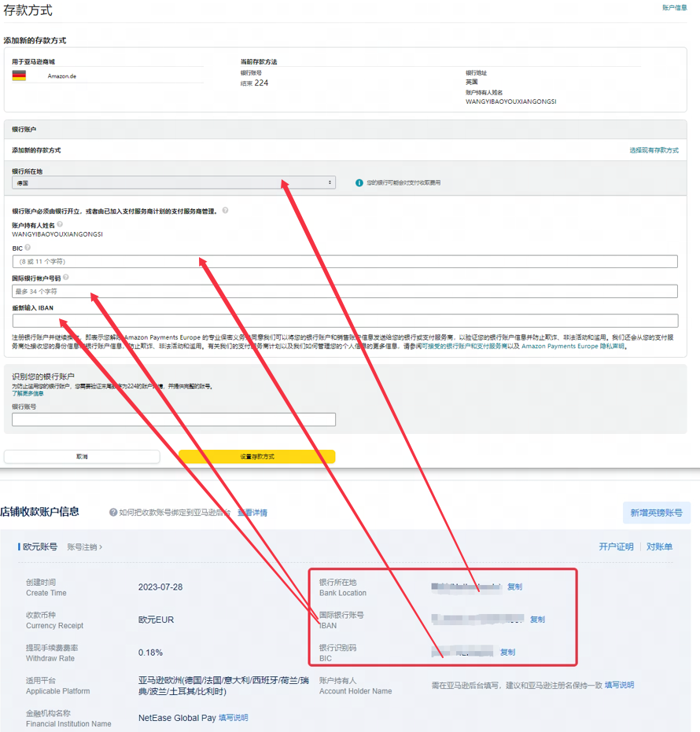Screen dimensions: 700x732
Task: Select the 欧元账号 tab
Action: point(40,547)
